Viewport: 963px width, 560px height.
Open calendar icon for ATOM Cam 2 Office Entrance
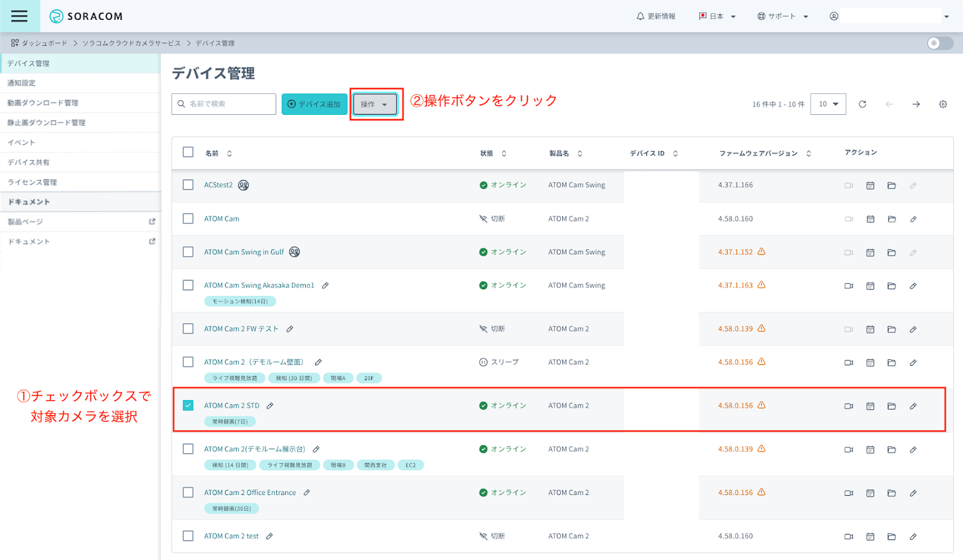tap(870, 493)
